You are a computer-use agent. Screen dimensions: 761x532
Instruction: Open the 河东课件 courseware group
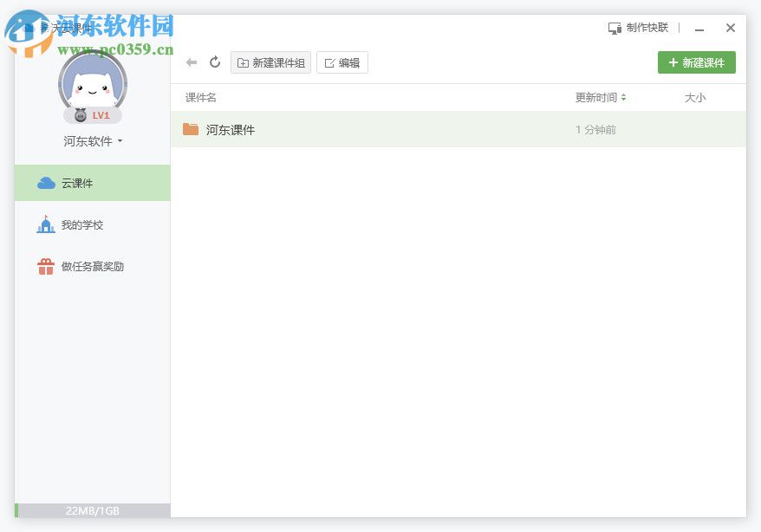[231, 128]
